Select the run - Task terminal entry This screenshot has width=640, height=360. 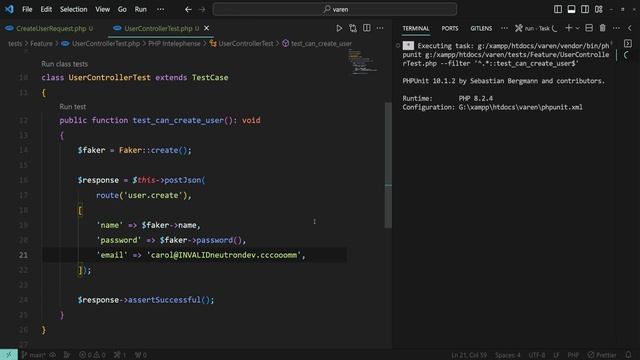point(536,28)
